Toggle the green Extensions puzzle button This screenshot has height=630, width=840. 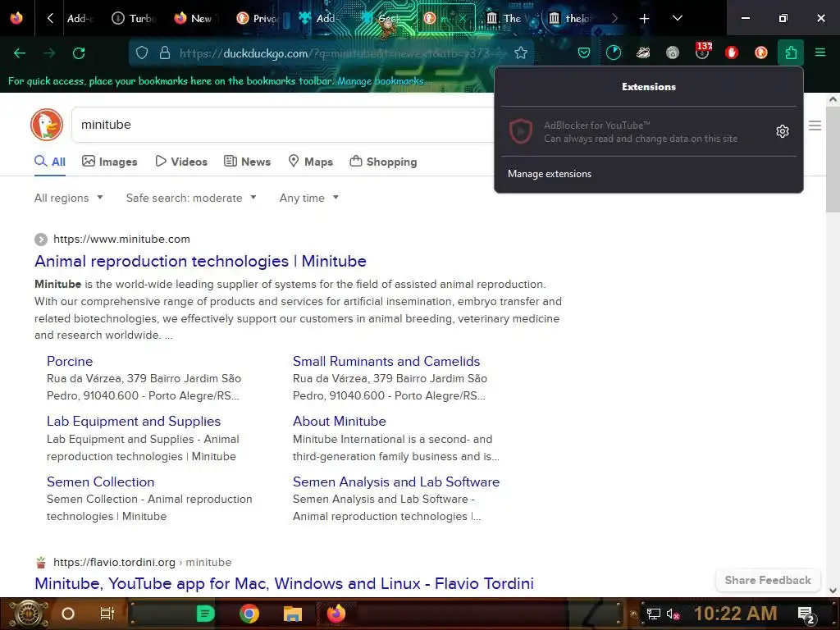[791, 52]
